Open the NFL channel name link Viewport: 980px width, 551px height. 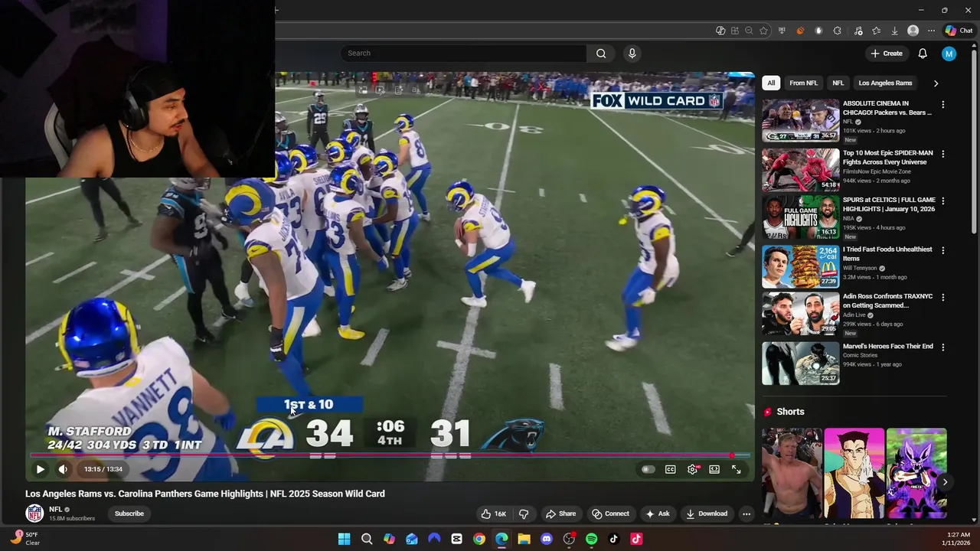[x=56, y=509]
